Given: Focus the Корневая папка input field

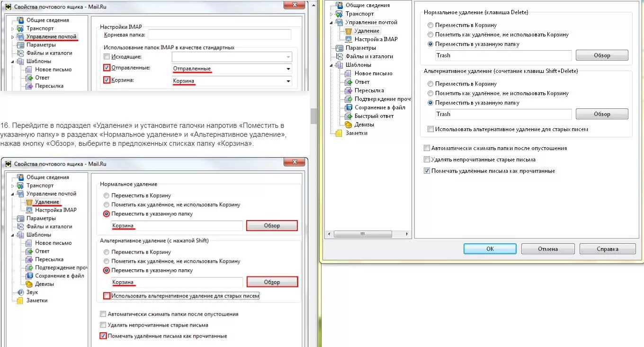Looking at the screenshot, I should 219,35.
